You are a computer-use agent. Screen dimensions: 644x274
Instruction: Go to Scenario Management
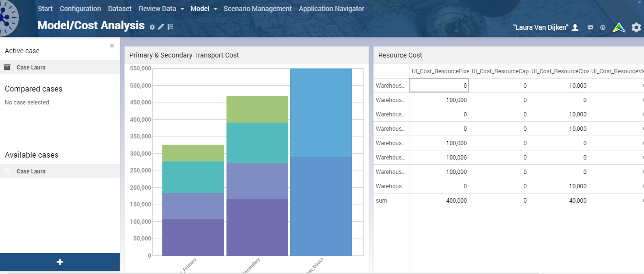click(x=258, y=9)
